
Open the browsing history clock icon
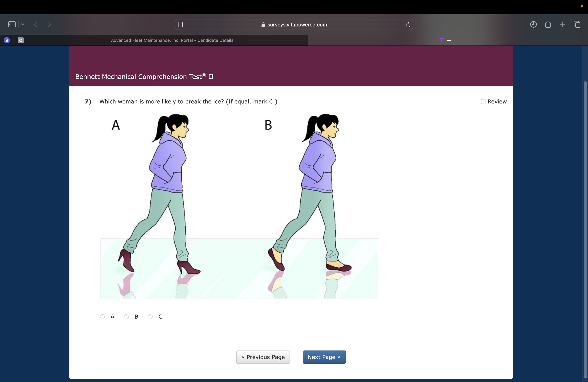pyautogui.click(x=533, y=24)
